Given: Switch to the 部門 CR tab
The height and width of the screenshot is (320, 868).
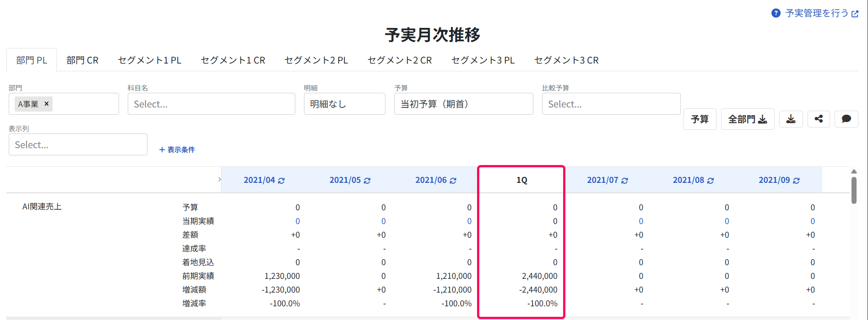Looking at the screenshot, I should coord(82,60).
